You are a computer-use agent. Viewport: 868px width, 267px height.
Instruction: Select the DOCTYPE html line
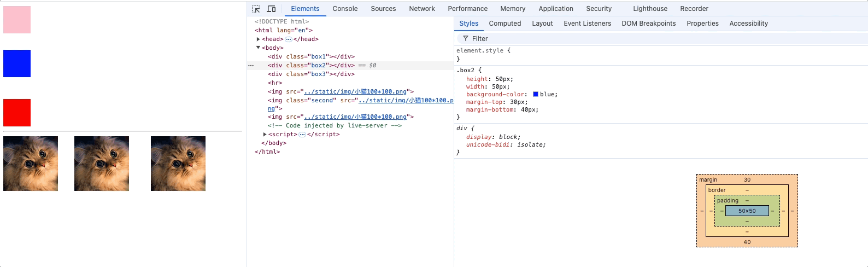tap(281, 22)
